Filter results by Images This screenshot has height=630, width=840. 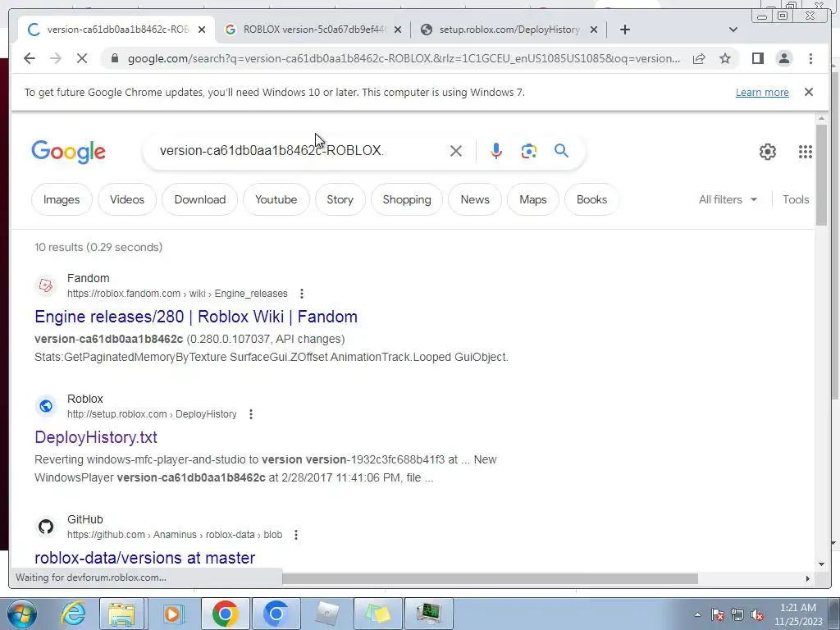(x=62, y=199)
